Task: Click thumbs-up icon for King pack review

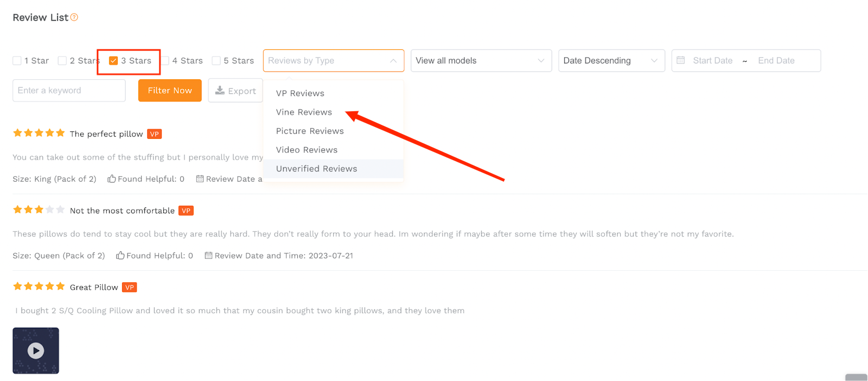Action: [x=112, y=179]
